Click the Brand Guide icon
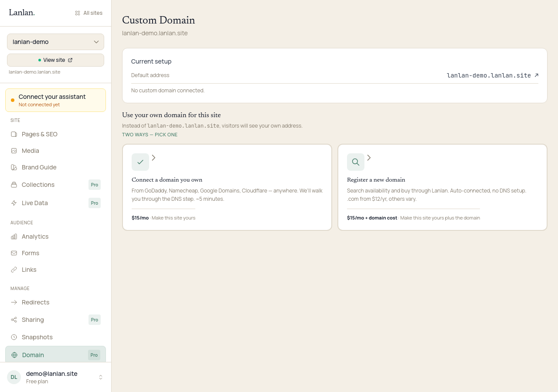This screenshot has width=558, height=392. pos(14,167)
